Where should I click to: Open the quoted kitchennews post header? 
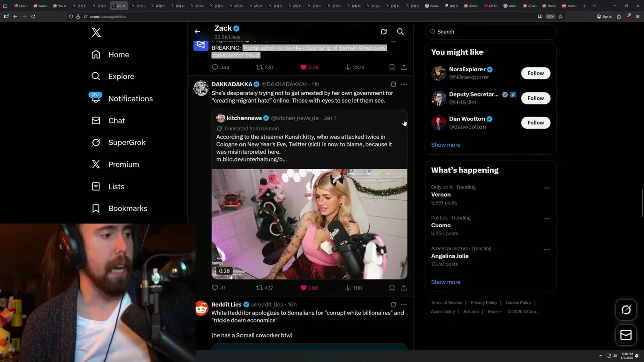(x=276, y=118)
